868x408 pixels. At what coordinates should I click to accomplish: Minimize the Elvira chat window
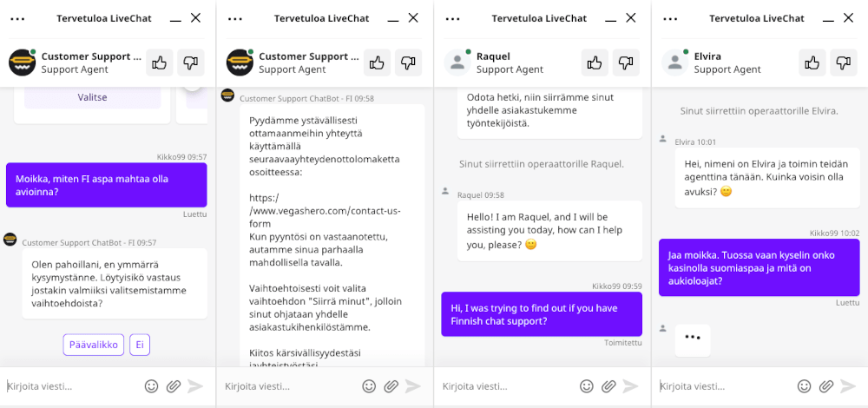(828, 18)
